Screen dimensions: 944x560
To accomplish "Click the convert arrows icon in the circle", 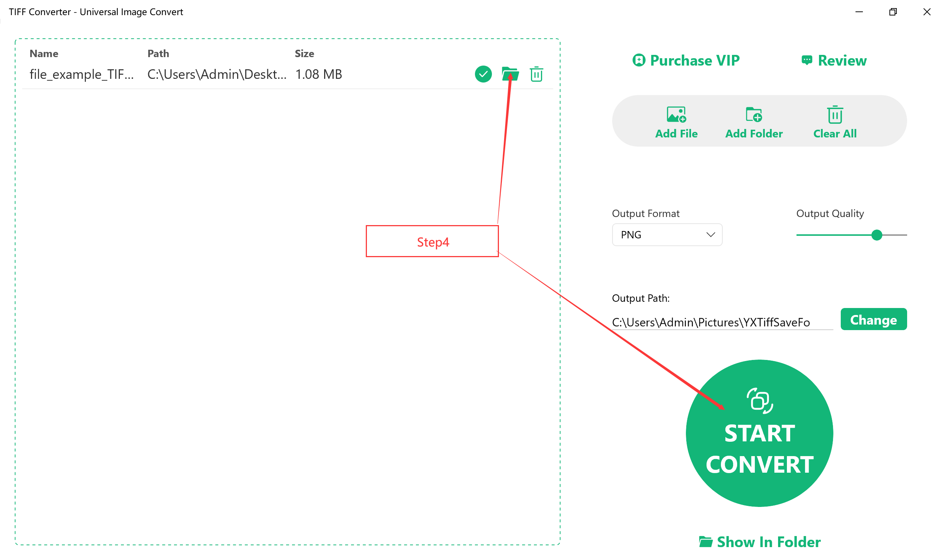I will click(759, 401).
